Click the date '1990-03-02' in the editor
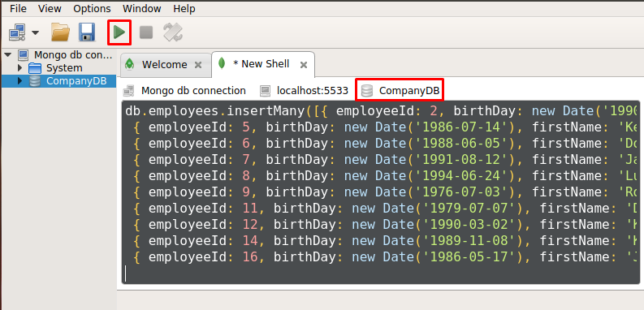644x310 pixels. point(470,225)
